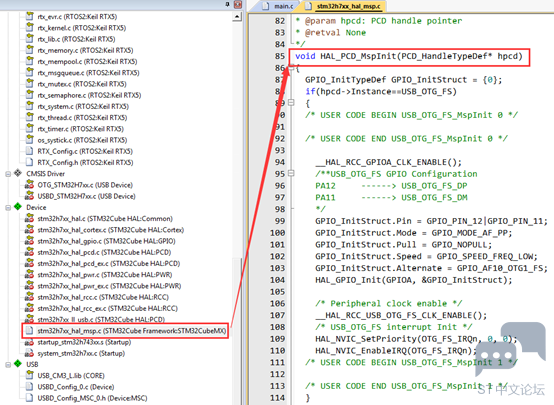Viewport: 554px width, 405px height.
Task: Collapse the Device group
Action: point(8,207)
